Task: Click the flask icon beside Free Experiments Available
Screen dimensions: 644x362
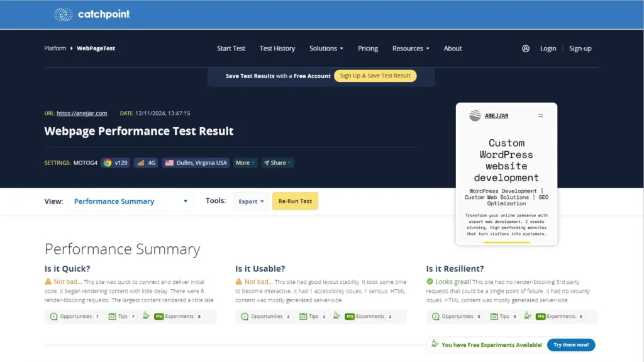Action: click(x=435, y=344)
